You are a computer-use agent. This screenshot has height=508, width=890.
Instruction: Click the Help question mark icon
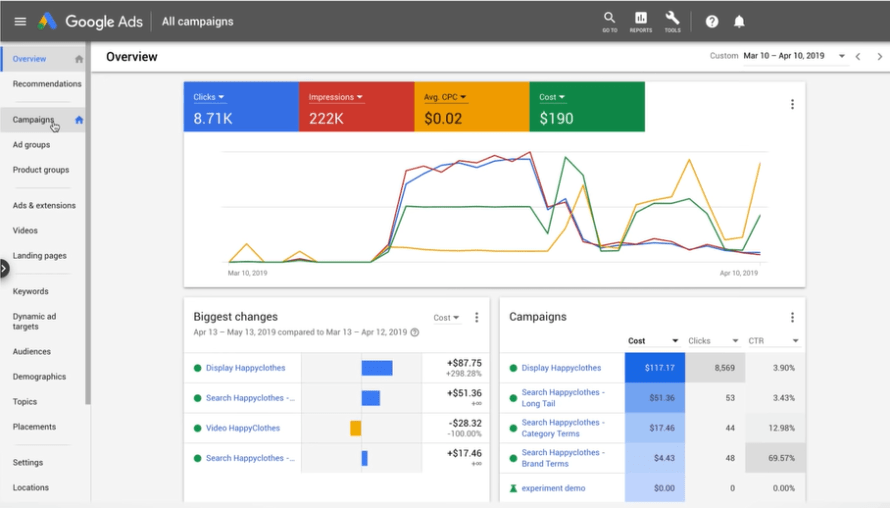[x=712, y=21]
